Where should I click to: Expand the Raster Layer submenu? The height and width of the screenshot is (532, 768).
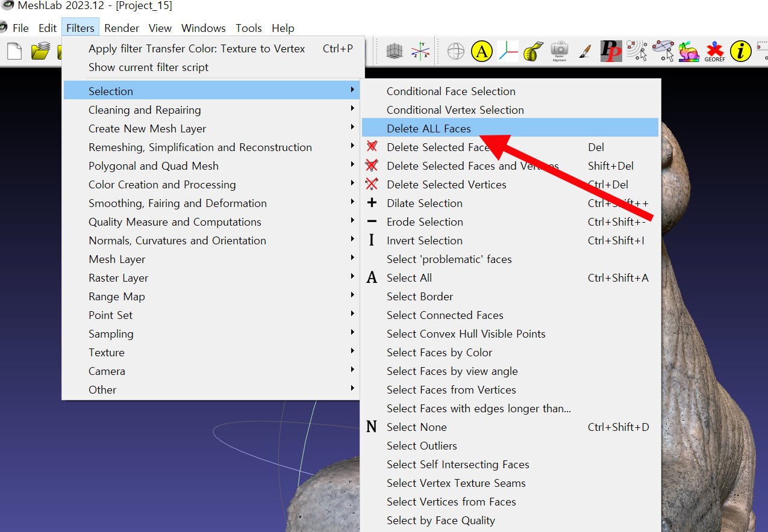213,277
